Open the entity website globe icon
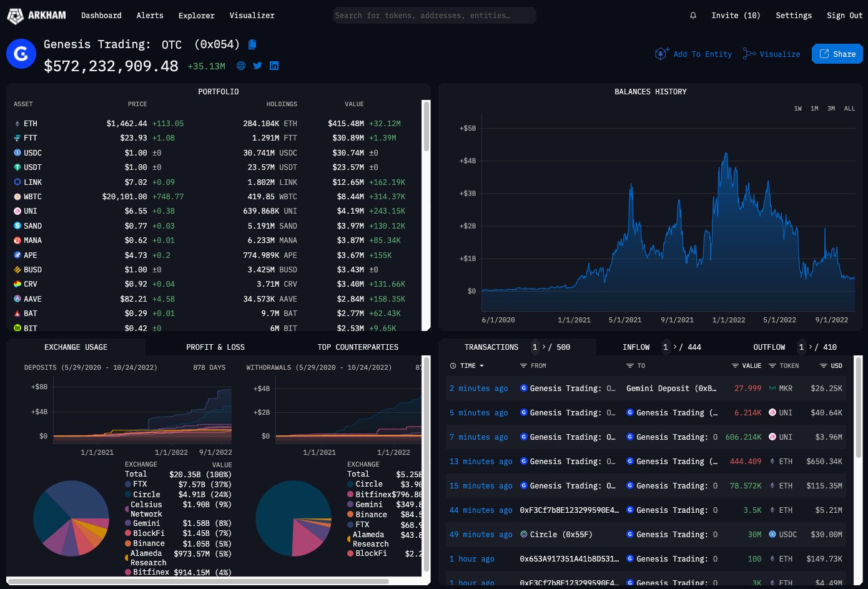Screen dimensions: 868x589 click(241, 66)
